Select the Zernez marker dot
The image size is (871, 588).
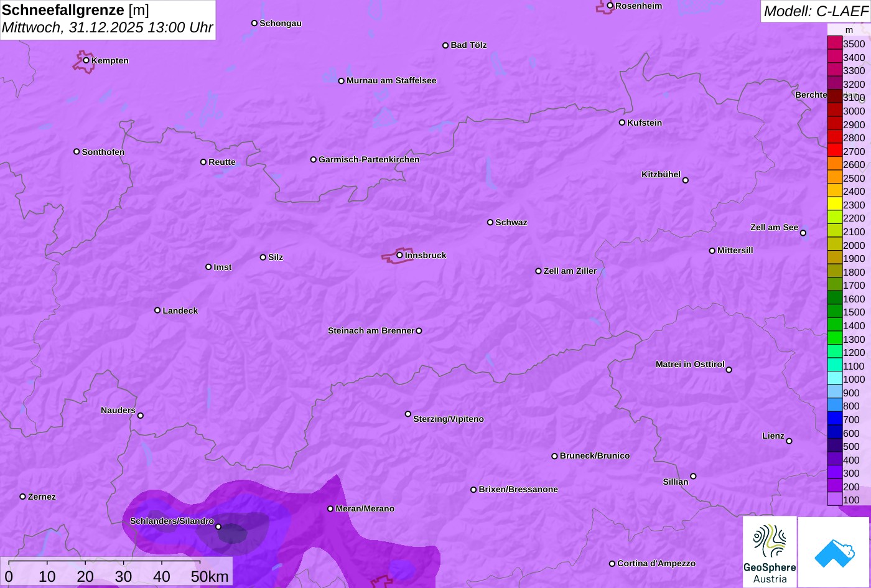point(22,497)
